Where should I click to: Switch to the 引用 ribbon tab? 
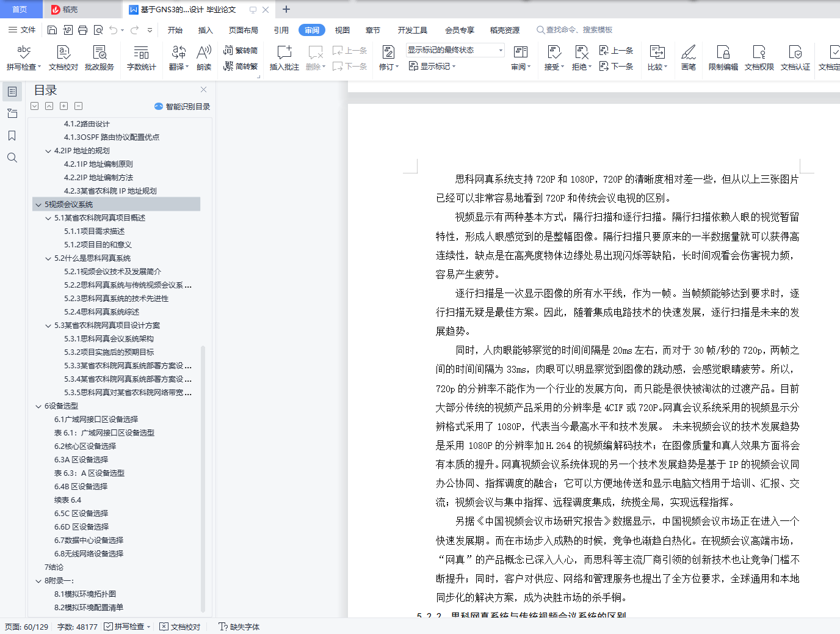click(x=281, y=30)
